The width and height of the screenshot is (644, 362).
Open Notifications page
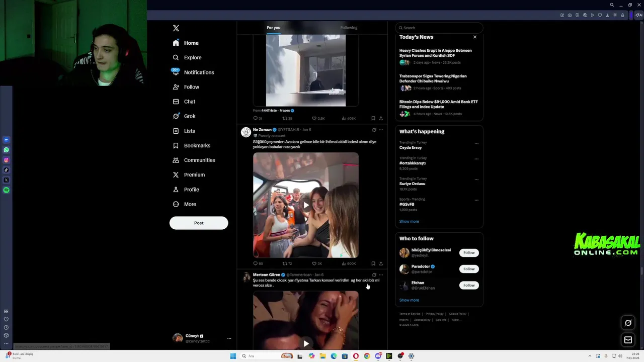coord(193,72)
